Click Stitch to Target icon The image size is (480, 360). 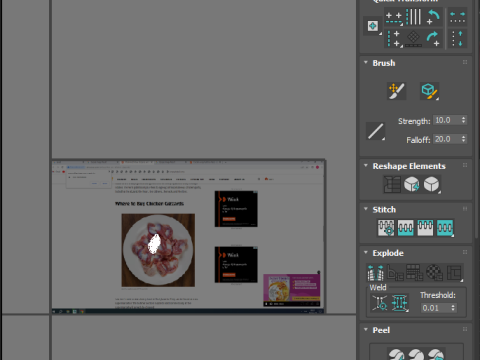coord(386,228)
